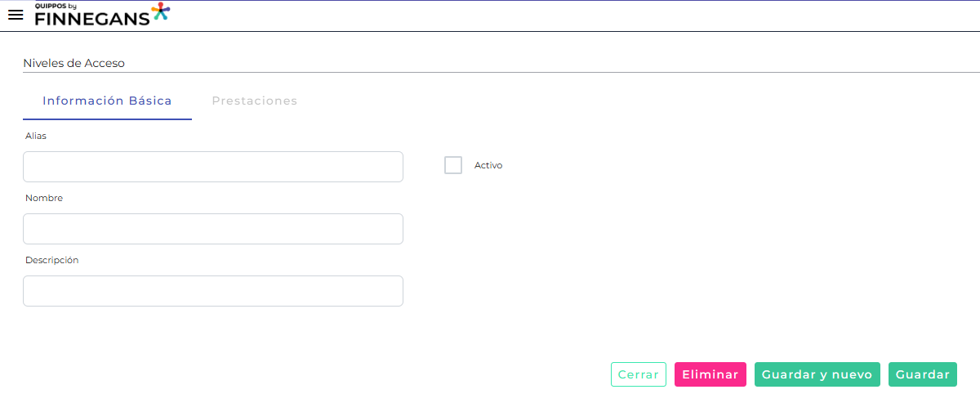Click the Nombre field label
This screenshot has width=980, height=403.
point(44,198)
